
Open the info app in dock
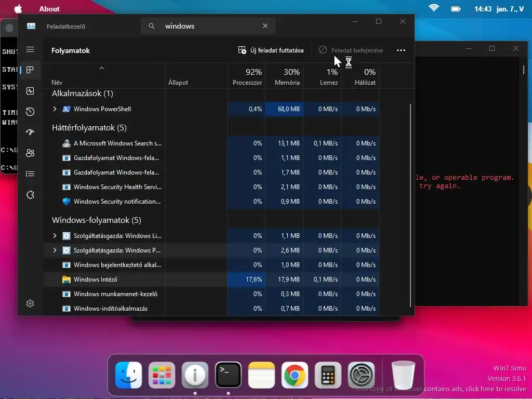point(195,375)
